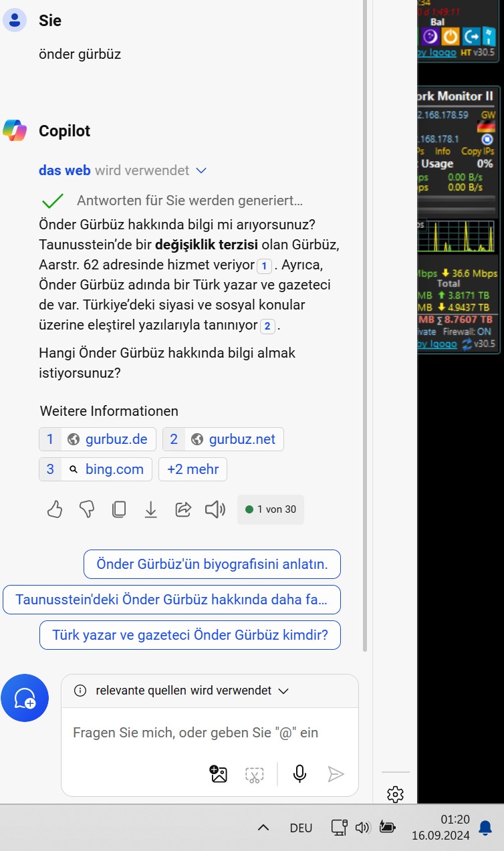Expand sources with '+2 mehr'
Image resolution: width=504 pixels, height=851 pixels.
pyautogui.click(x=193, y=469)
